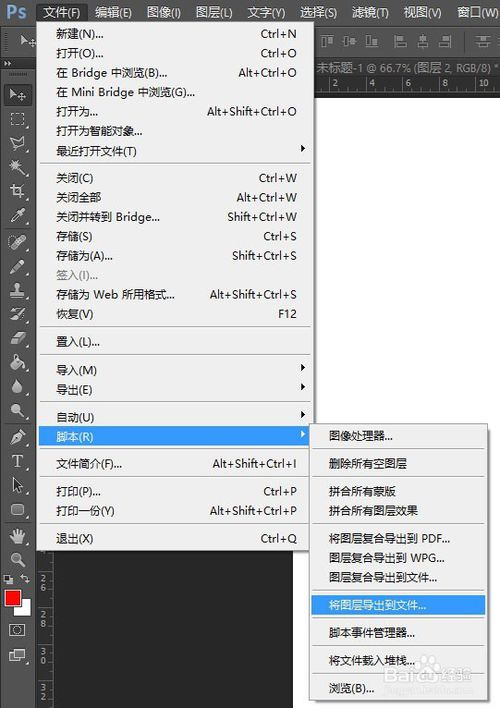Open the 最近打开文件(T) submenu

pos(175,151)
